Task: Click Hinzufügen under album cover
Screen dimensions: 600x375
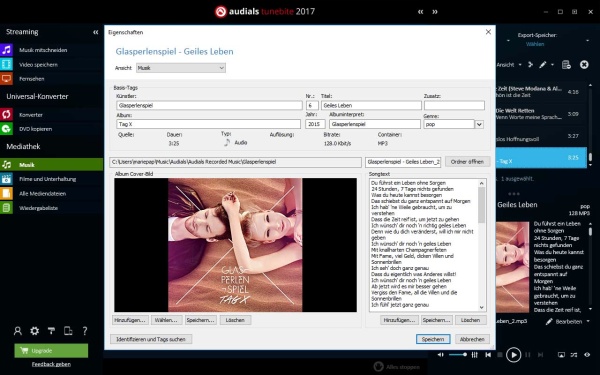Action: (130, 320)
